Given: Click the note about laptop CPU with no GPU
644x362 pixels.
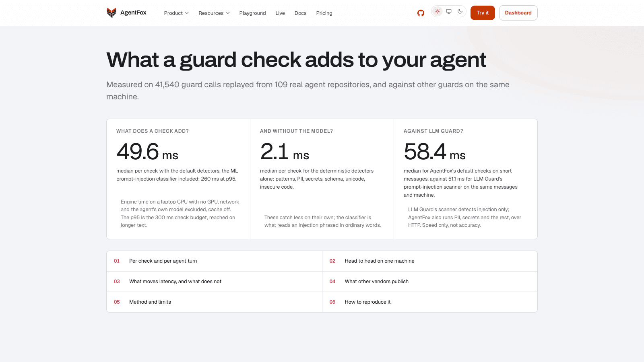Looking at the screenshot, I should pyautogui.click(x=180, y=214).
